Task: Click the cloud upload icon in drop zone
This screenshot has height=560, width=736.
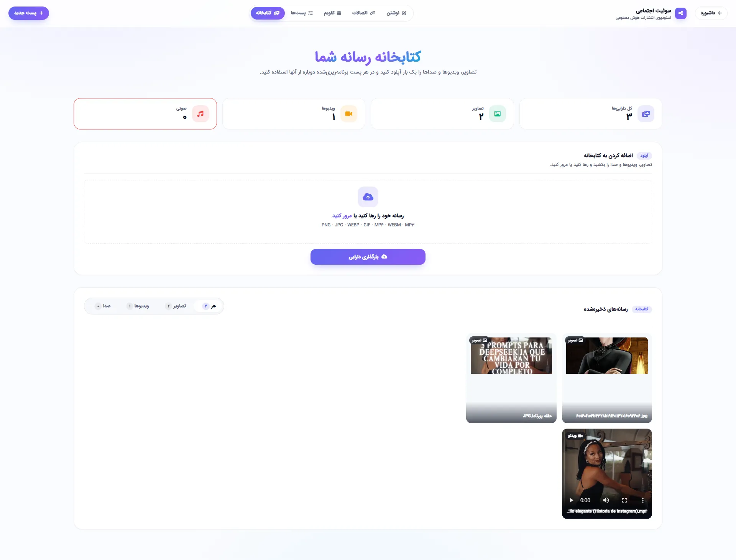Action: point(368,197)
